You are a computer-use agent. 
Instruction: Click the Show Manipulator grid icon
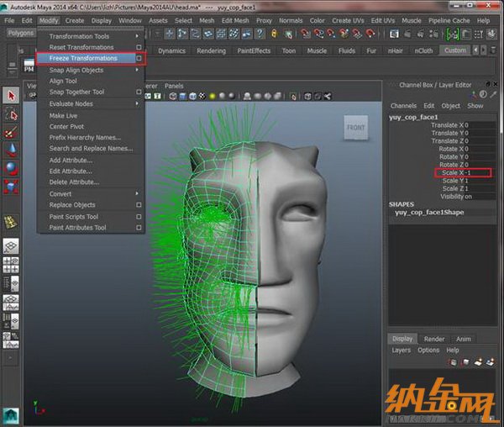11,222
